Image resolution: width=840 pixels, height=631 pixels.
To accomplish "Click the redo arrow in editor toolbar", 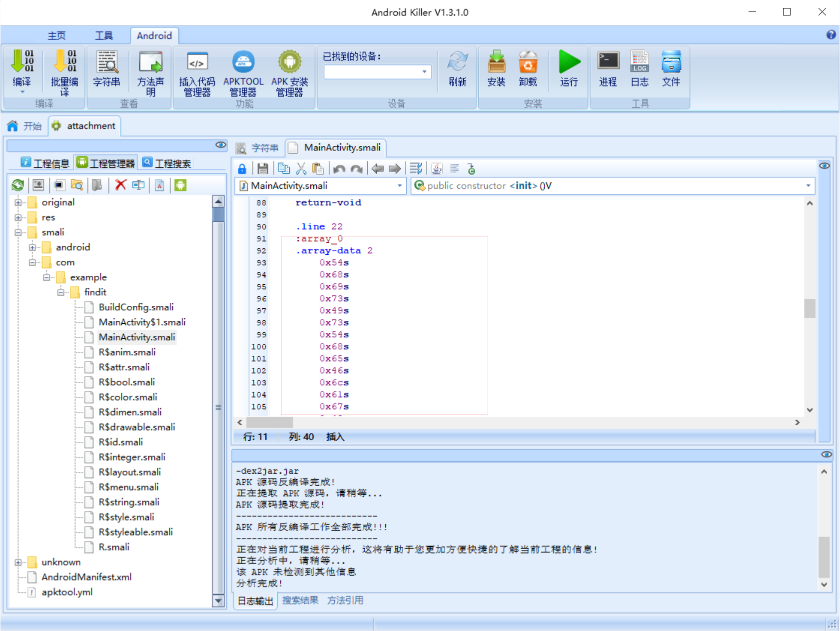I will [x=356, y=169].
